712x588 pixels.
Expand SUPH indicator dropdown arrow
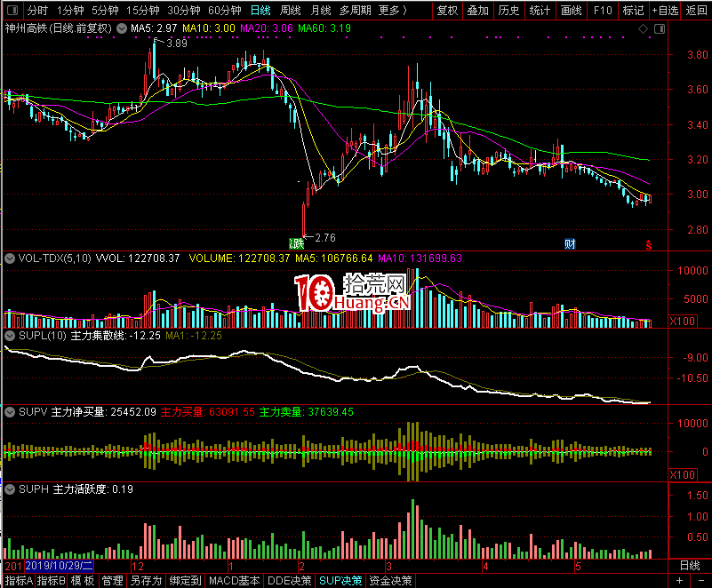coord(10,489)
